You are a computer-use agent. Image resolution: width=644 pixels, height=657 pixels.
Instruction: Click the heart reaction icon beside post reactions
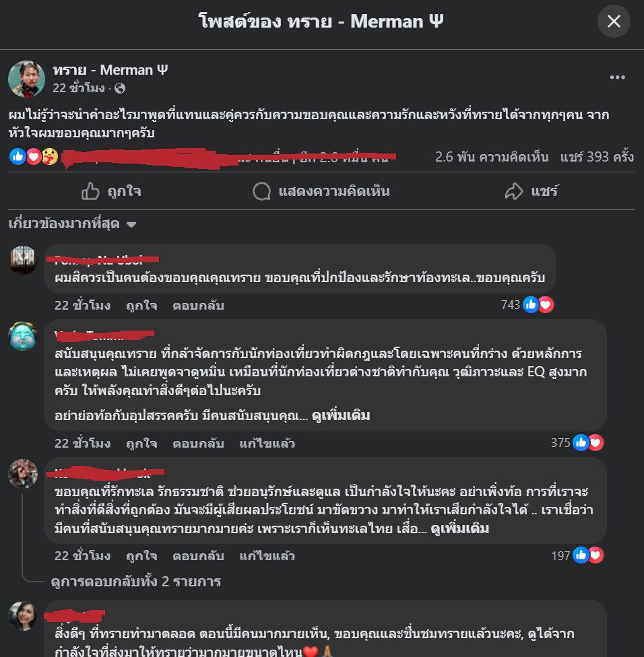[x=34, y=157]
